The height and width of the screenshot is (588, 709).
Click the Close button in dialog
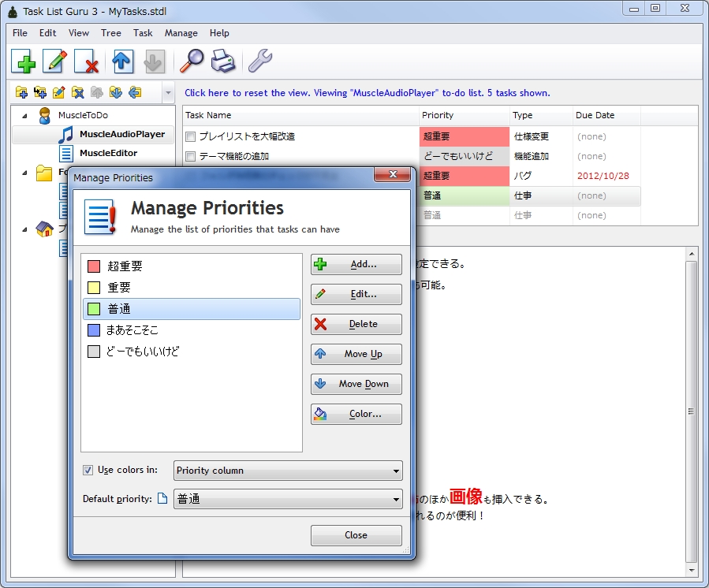[x=356, y=535]
